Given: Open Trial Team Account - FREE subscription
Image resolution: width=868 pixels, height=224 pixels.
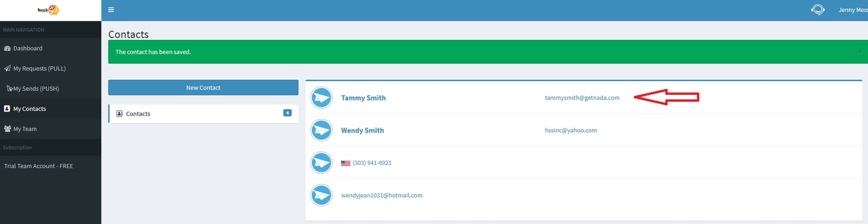Looking at the screenshot, I should 50,166.
